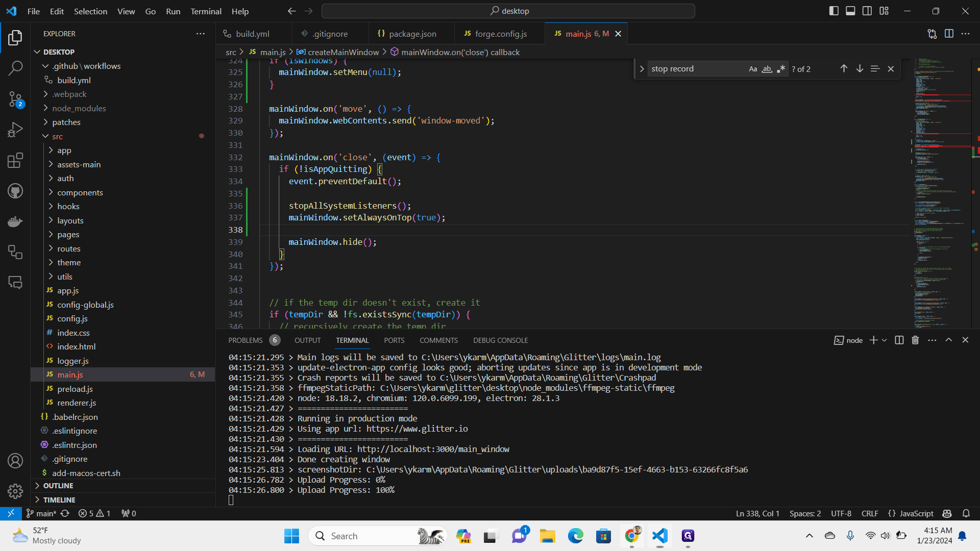
Task: Toggle Use Regular Expression in find widget
Action: tap(781, 69)
